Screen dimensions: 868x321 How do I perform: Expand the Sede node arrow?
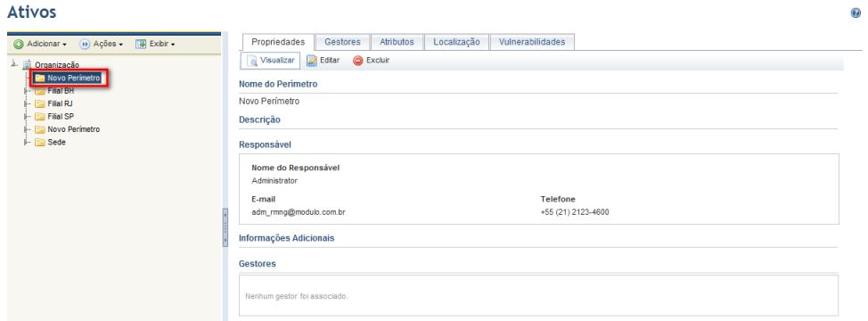[27, 143]
